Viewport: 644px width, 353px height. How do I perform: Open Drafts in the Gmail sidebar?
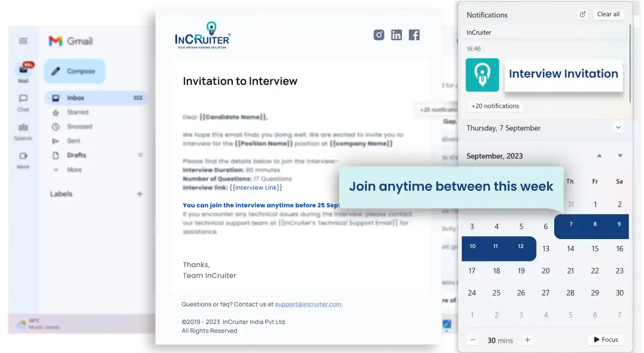[76, 155]
